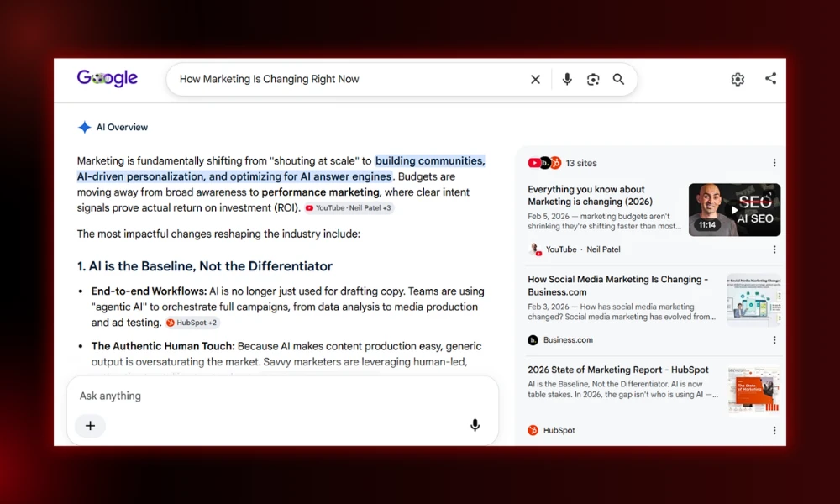Screen dimensions: 840x504
Task: Open Google Lens image search icon
Action: point(593,79)
